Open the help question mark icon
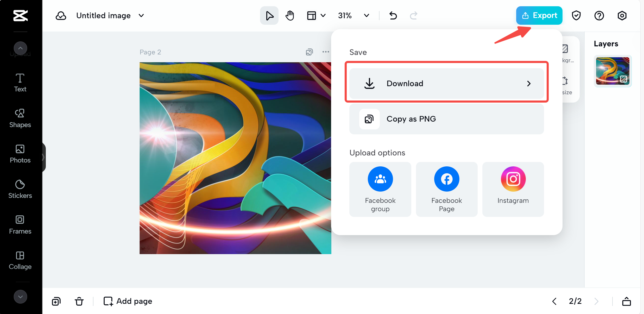Image resolution: width=644 pixels, height=314 pixels. pyautogui.click(x=599, y=16)
